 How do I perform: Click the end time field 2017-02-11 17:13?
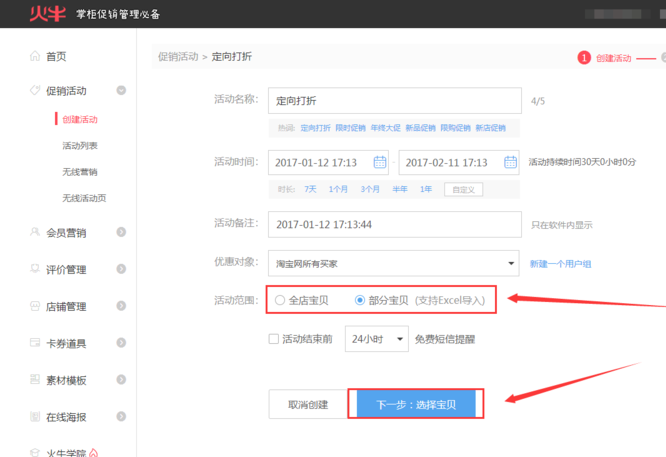point(459,162)
